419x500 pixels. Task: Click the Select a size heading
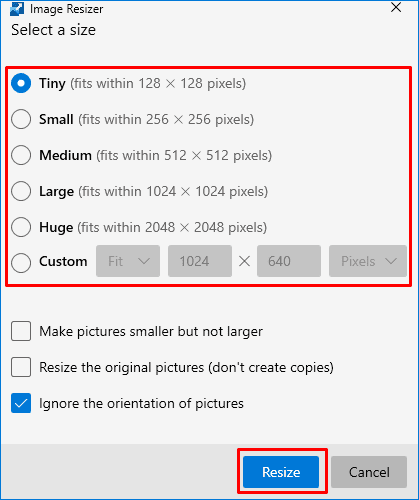tap(54, 30)
